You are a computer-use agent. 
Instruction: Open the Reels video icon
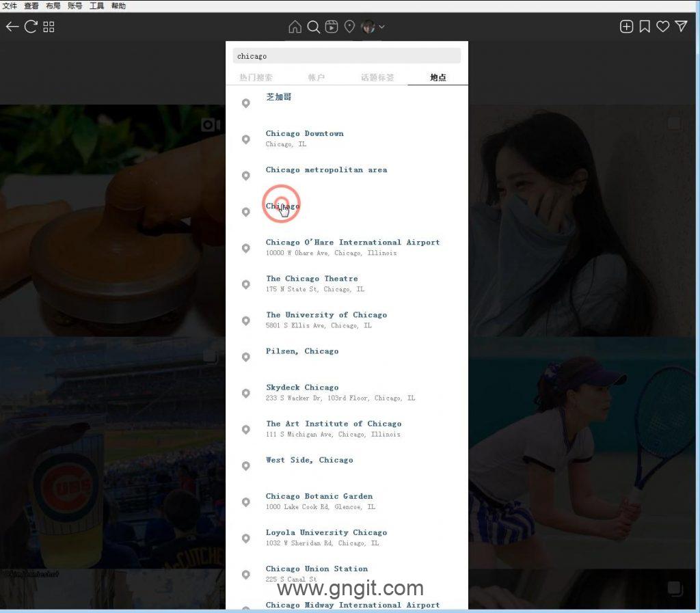pos(332,27)
